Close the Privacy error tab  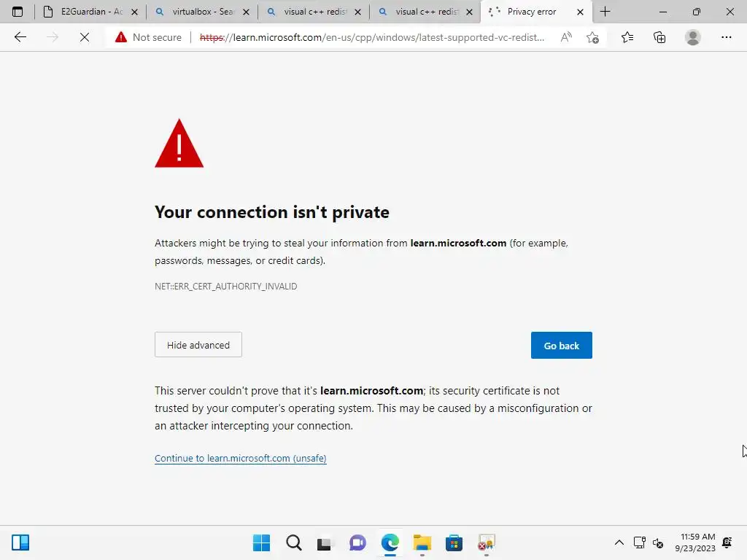pyautogui.click(x=580, y=12)
